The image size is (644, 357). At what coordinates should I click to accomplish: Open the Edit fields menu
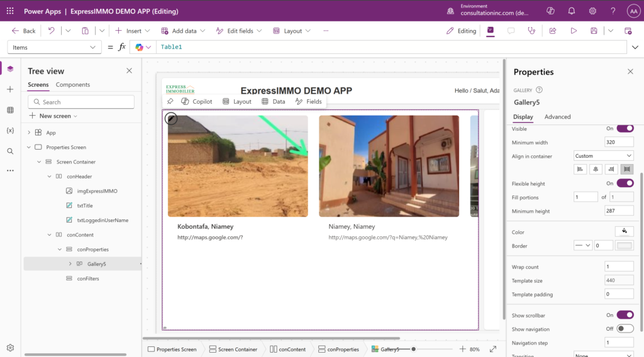coord(238,31)
